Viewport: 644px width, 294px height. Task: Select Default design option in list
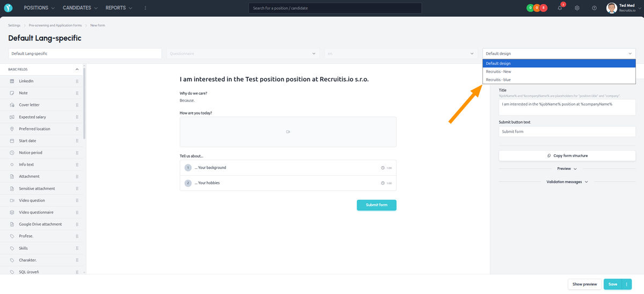pyautogui.click(x=559, y=63)
